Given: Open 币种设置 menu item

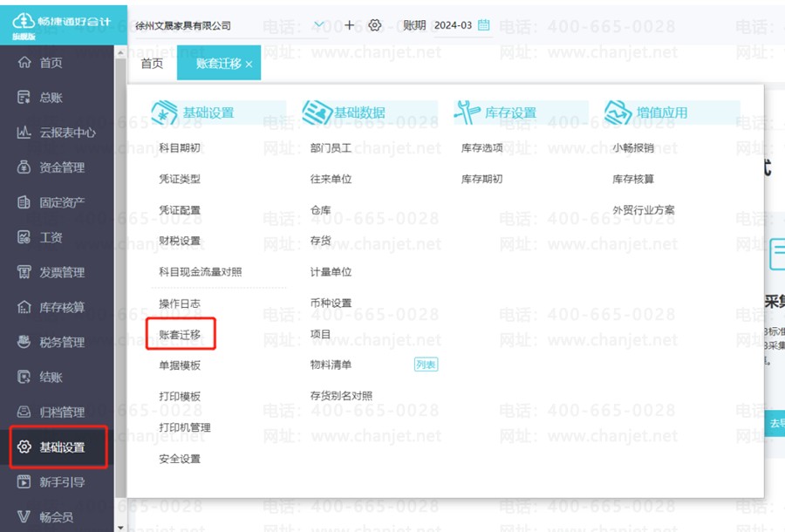Looking at the screenshot, I should tap(331, 303).
